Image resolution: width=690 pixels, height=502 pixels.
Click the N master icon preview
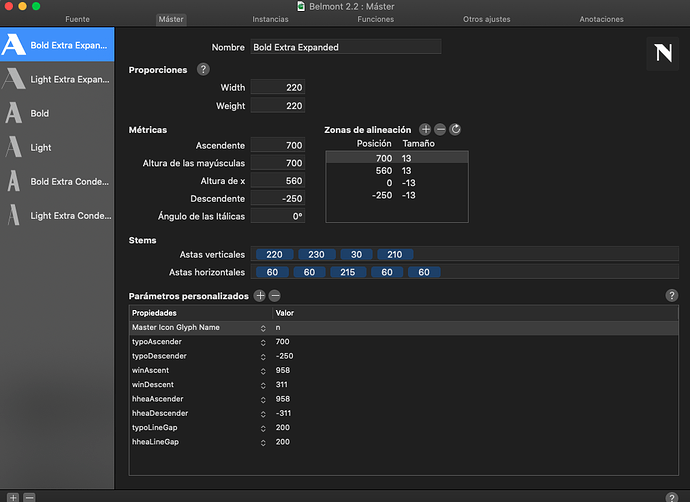[661, 56]
